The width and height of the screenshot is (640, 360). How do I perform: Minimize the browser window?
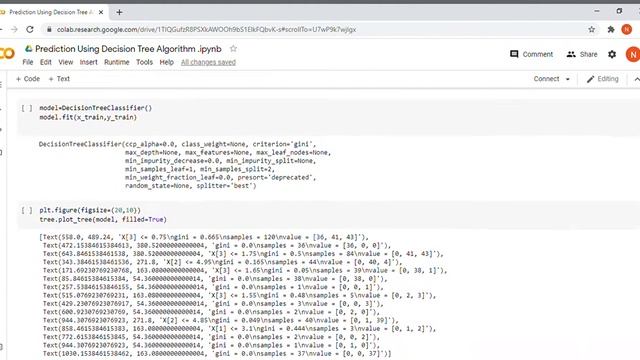click(x=597, y=11)
